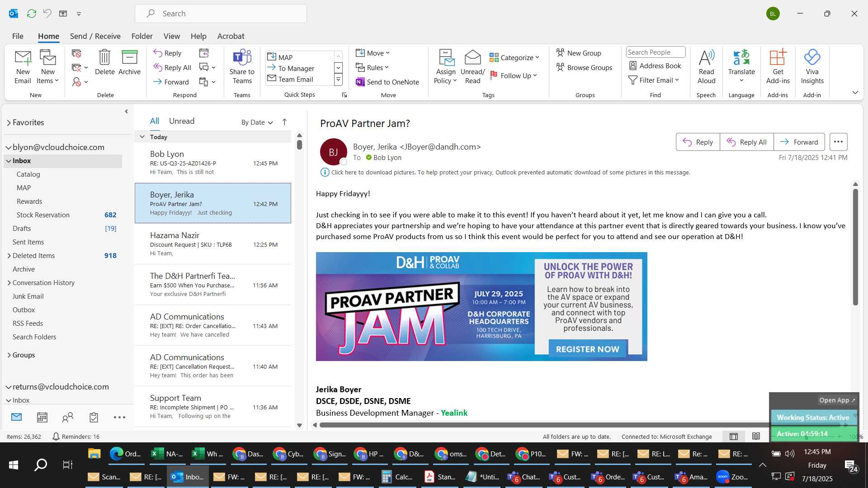Click New Group icon
Image resolution: width=868 pixels, height=488 pixels.
coord(579,53)
